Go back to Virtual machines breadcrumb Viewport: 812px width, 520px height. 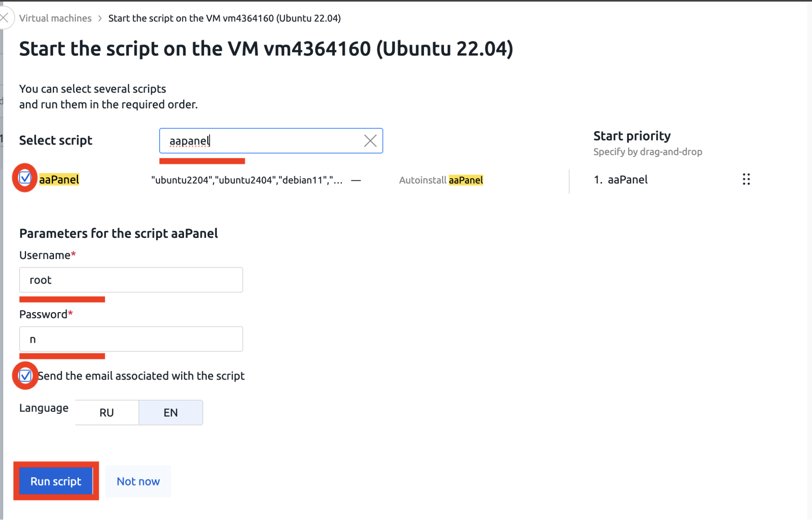pos(55,18)
